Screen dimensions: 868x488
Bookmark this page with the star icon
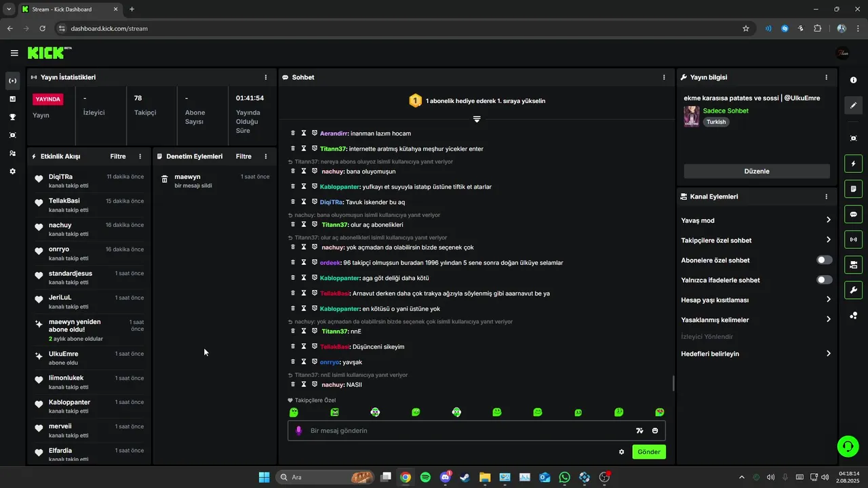click(x=746, y=28)
